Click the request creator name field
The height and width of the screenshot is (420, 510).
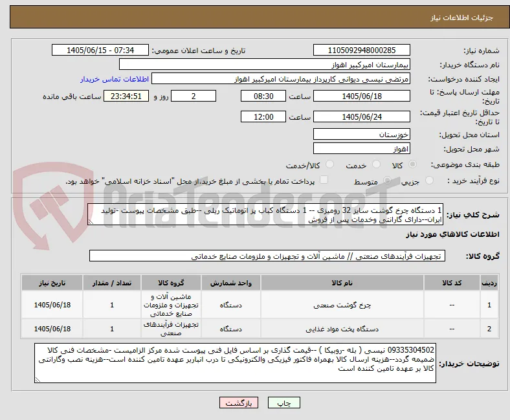click(x=281, y=79)
